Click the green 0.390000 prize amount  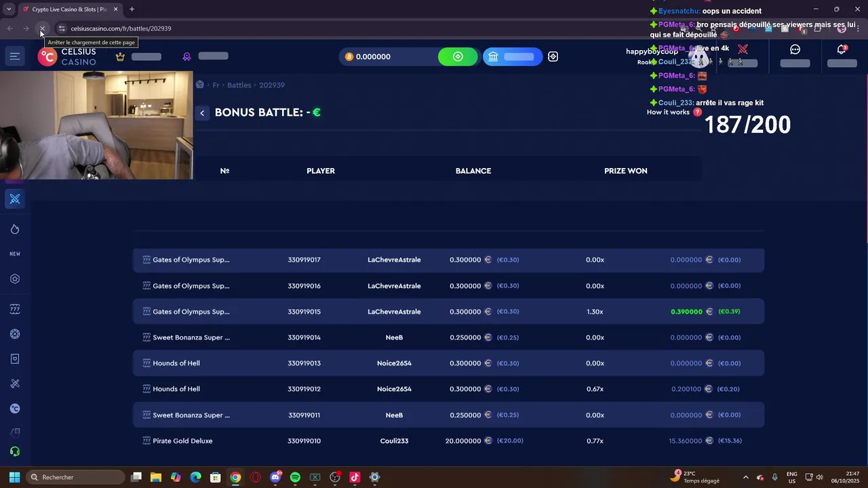686,312
